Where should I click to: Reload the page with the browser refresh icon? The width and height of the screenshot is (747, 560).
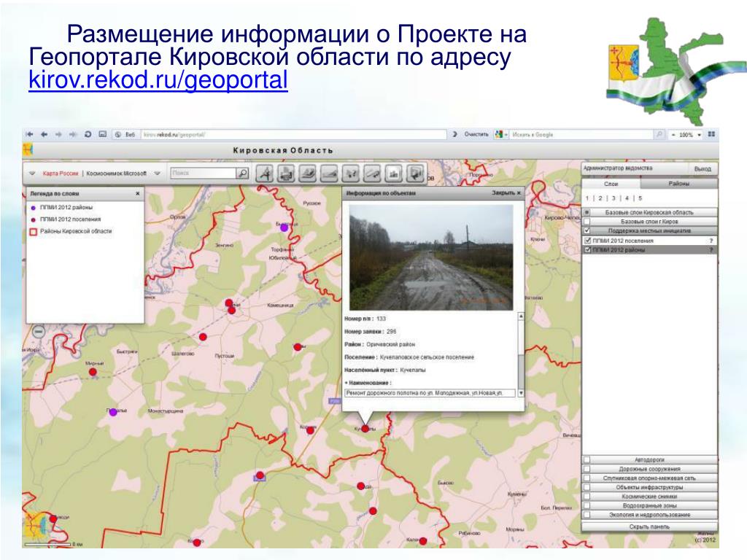tap(88, 135)
